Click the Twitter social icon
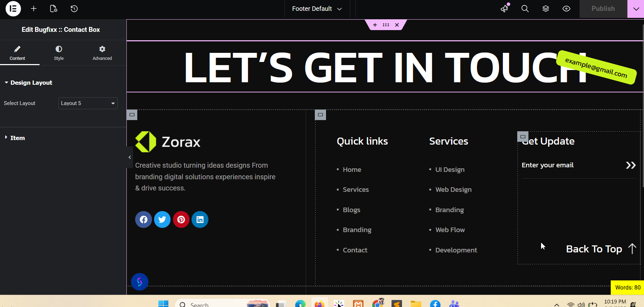The height and width of the screenshot is (307, 644). [x=162, y=219]
